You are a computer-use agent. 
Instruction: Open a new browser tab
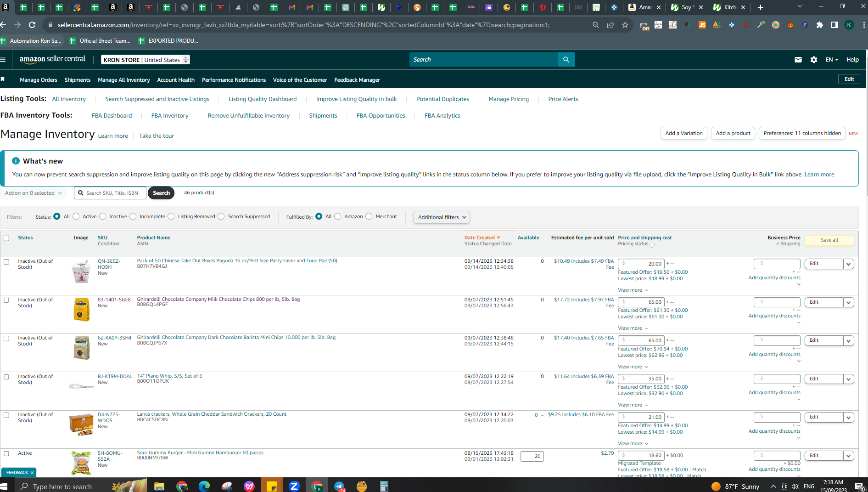coord(761,7)
